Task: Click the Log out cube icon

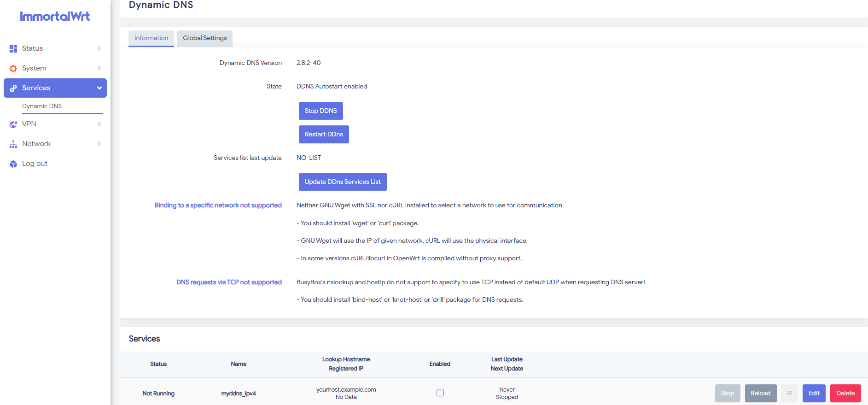Action: [x=13, y=164]
